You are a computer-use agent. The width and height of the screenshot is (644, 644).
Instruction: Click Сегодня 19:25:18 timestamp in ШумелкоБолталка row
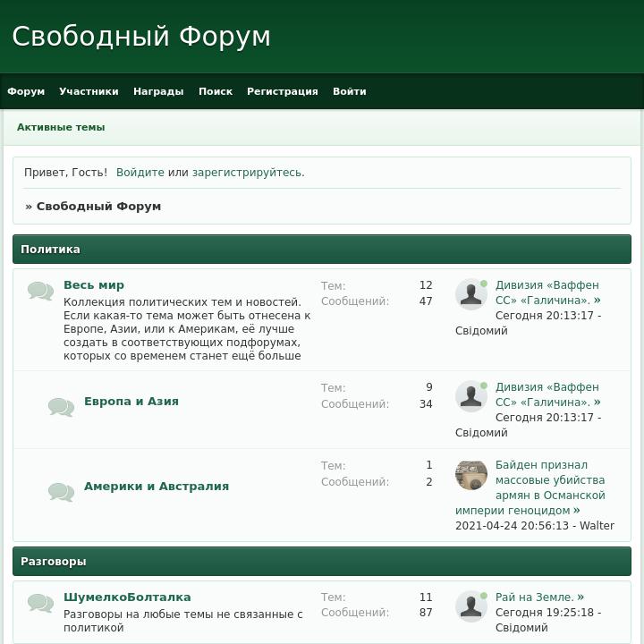click(x=545, y=613)
